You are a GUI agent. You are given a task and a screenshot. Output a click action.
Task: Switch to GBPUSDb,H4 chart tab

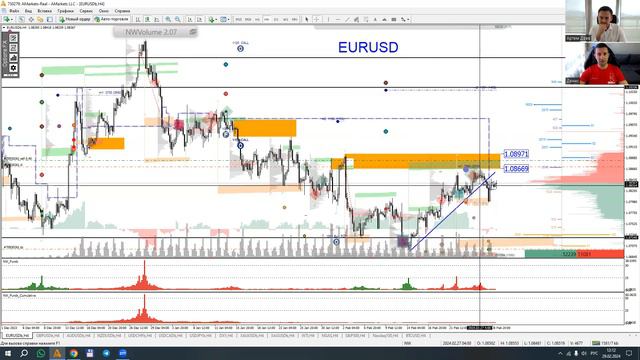pos(48,336)
